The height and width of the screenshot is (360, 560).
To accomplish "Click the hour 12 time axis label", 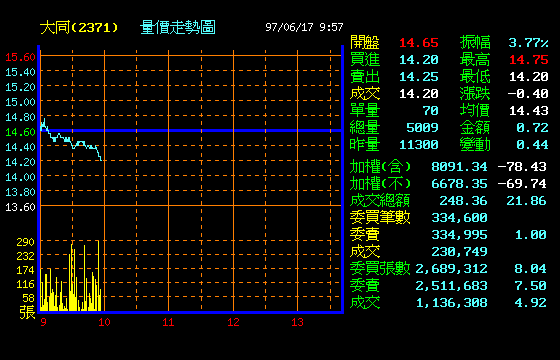I will point(233,322).
